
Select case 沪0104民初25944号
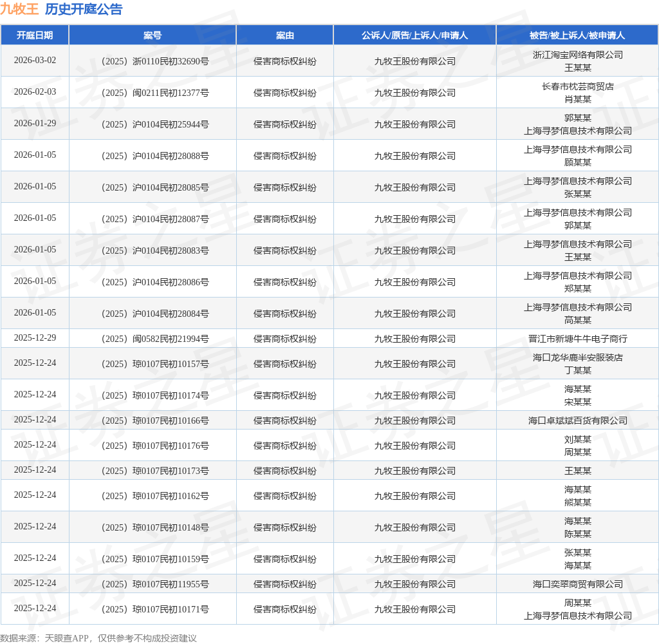tap(153, 124)
